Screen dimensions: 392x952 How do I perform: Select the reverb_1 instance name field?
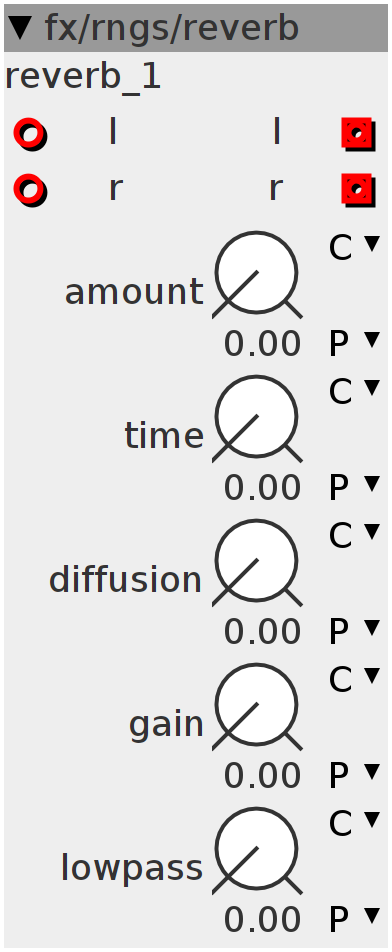pos(83,77)
